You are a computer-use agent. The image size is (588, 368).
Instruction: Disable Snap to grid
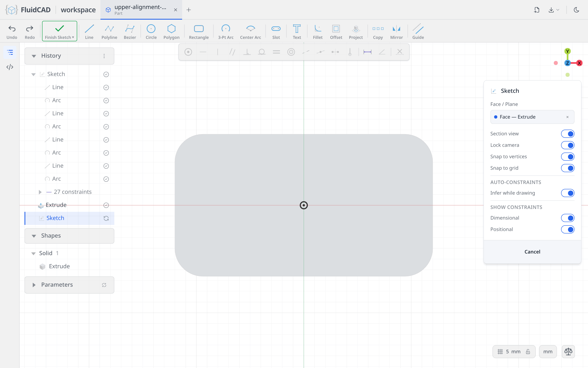[x=568, y=168]
